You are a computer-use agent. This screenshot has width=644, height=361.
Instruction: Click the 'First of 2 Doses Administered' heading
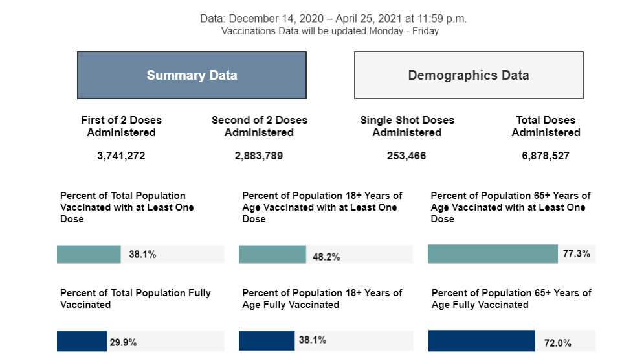tap(122, 126)
